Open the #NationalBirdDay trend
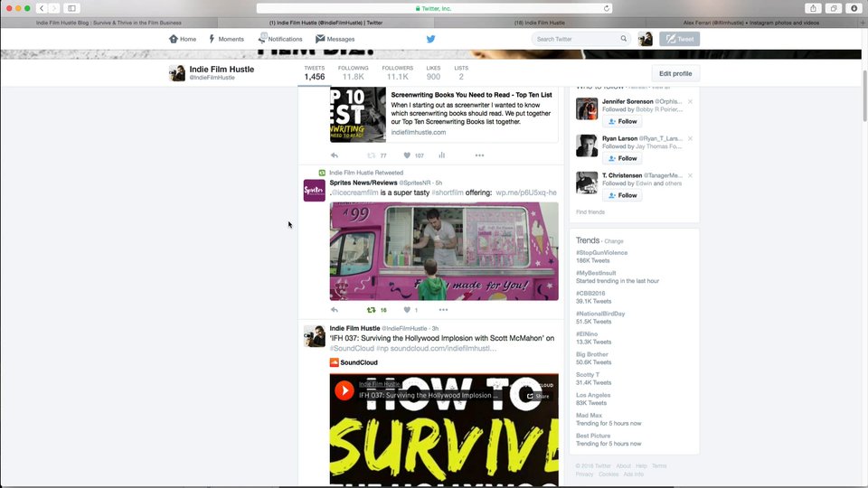This screenshot has width=868, height=488. coord(600,314)
